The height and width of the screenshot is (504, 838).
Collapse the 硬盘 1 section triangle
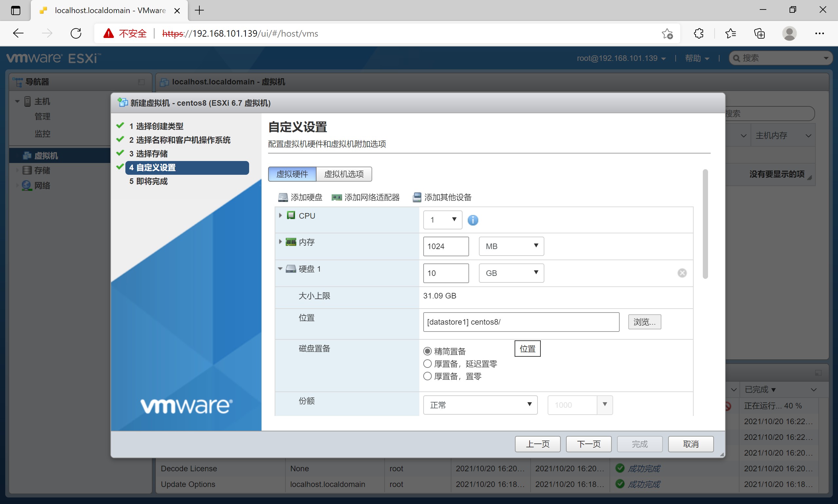tap(280, 269)
